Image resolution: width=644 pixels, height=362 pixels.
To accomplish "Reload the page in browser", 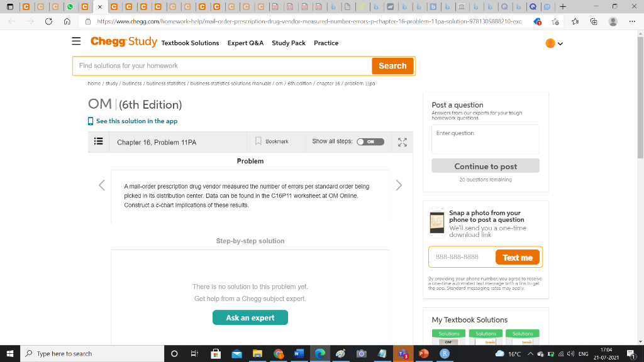I will (x=48, y=21).
